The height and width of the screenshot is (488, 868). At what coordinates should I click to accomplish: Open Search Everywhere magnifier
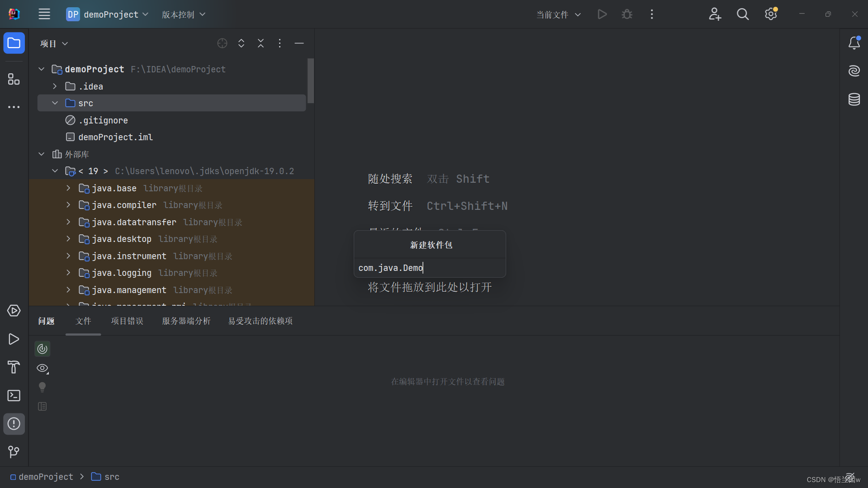743,14
